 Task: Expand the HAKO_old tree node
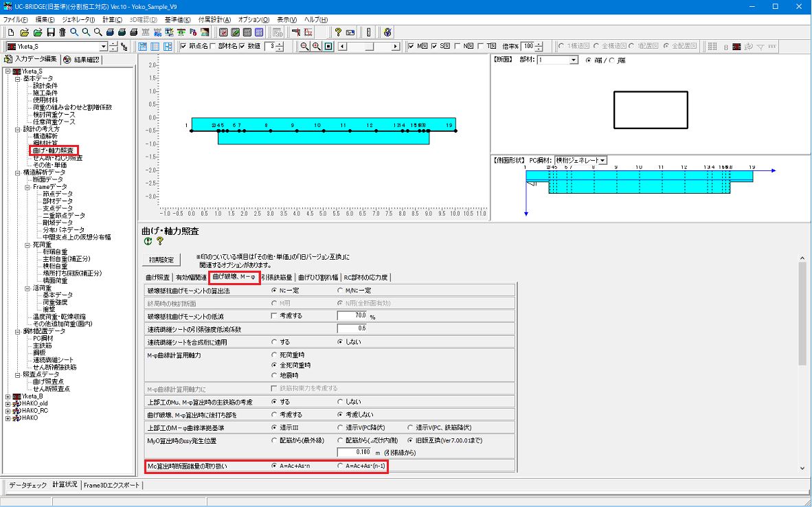pos(8,403)
